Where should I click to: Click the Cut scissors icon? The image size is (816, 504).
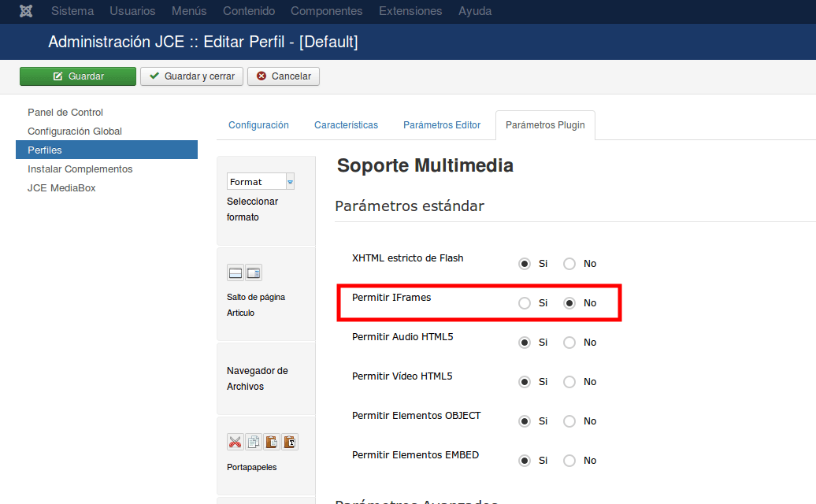click(236, 442)
